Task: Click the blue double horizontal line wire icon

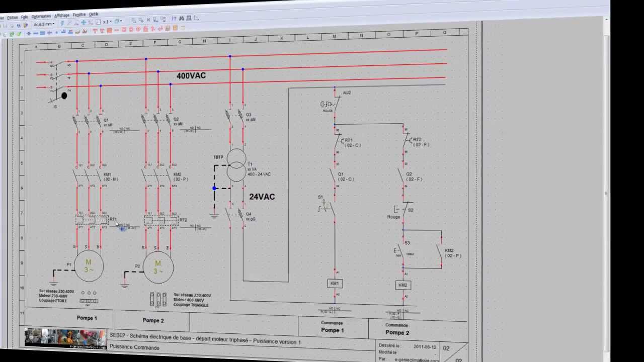Action: [42, 33]
